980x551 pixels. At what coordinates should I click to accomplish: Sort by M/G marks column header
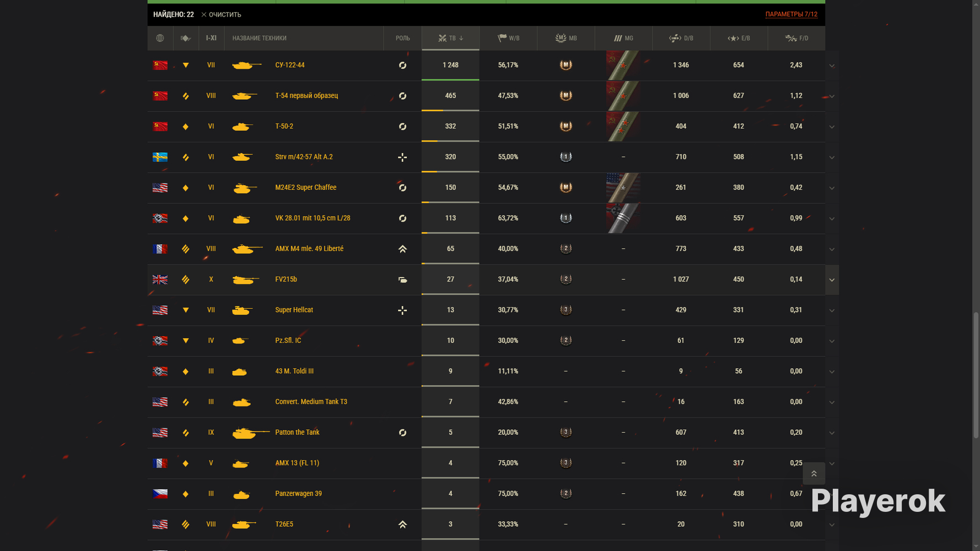pos(623,38)
